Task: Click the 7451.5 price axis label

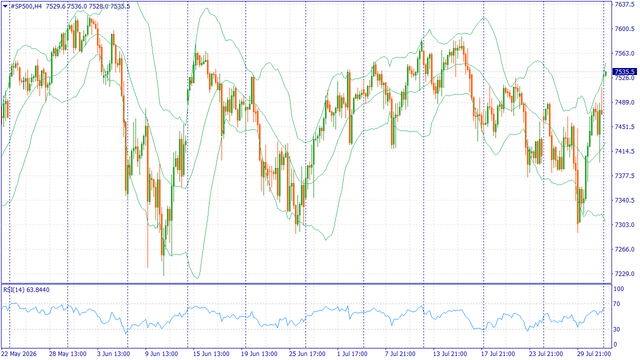Action: coord(624,127)
